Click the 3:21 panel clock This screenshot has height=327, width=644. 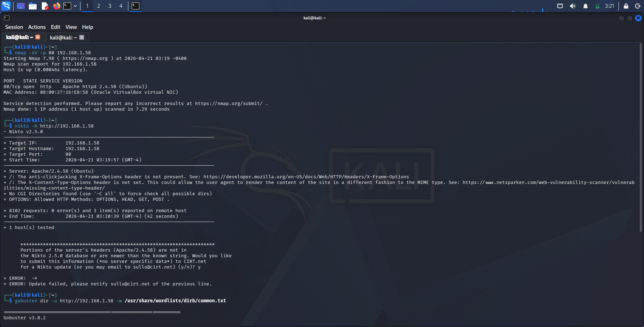609,6
